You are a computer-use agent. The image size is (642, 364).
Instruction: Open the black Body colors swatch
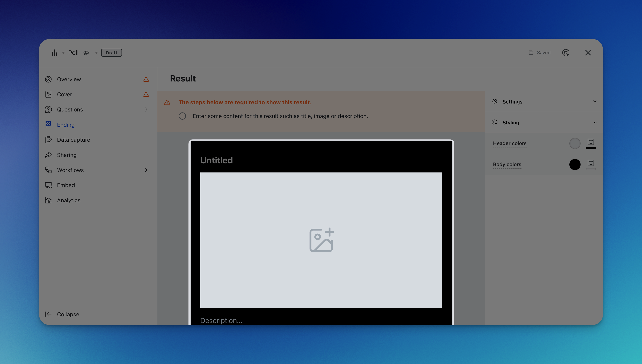pos(575,165)
